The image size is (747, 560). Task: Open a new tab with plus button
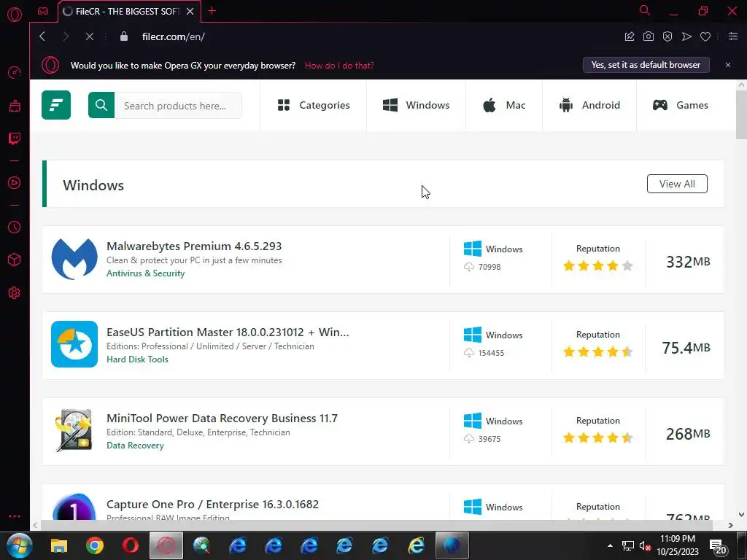(212, 11)
